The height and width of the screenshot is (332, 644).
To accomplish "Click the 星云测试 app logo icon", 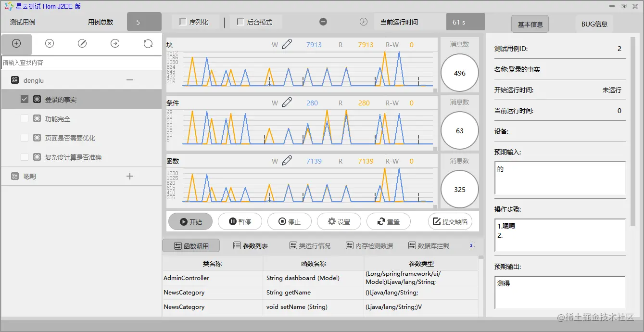I will coord(9,6).
